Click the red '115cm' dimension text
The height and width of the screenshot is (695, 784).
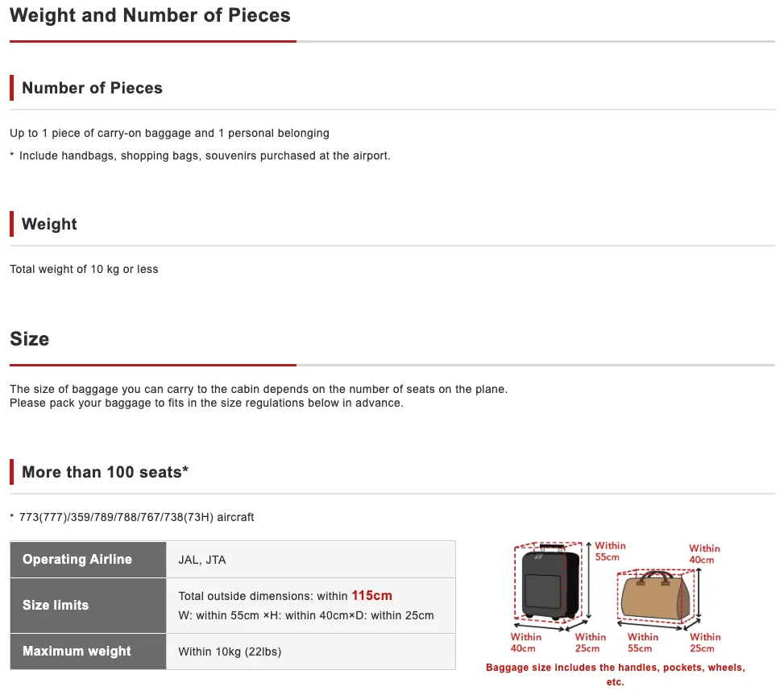click(x=371, y=596)
